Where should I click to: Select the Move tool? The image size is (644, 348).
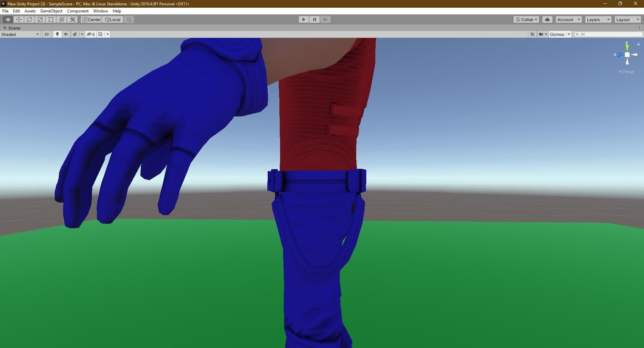tap(19, 19)
